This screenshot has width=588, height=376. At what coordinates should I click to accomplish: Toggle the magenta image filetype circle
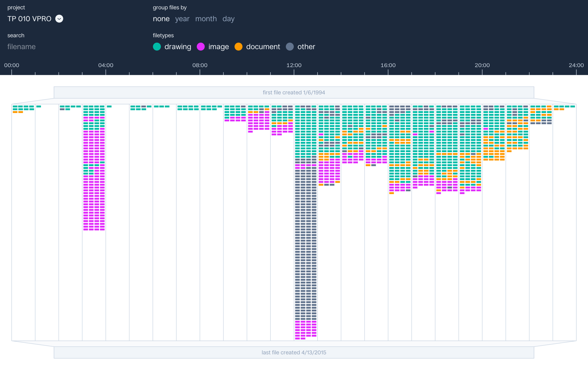tap(201, 47)
